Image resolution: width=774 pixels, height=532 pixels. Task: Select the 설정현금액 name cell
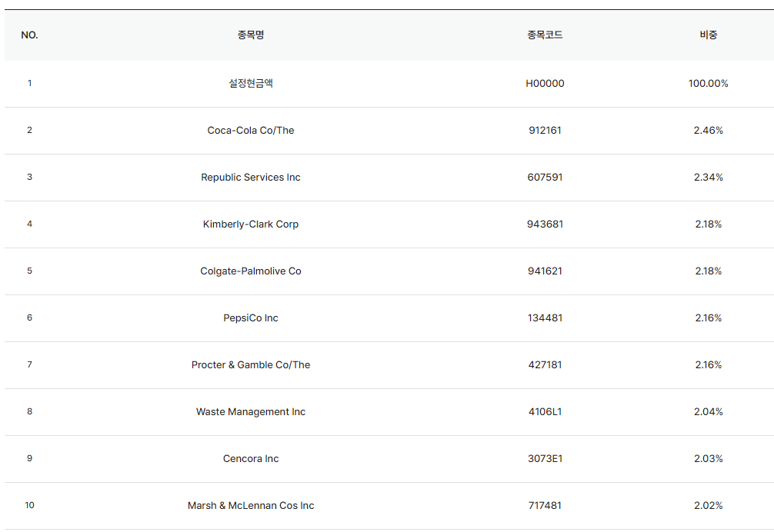pyautogui.click(x=251, y=83)
